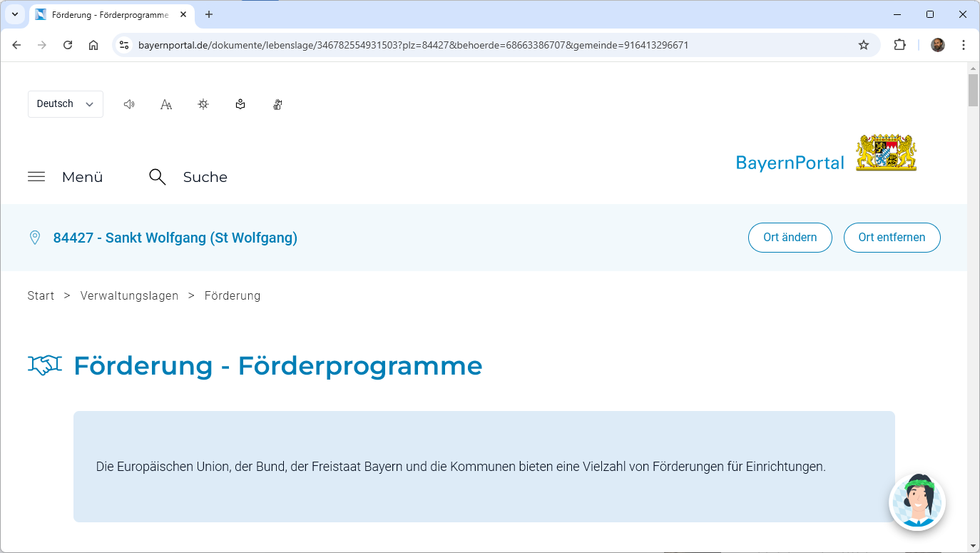The width and height of the screenshot is (980, 553).
Task: Open the hamburger Menü
Action: point(66,177)
